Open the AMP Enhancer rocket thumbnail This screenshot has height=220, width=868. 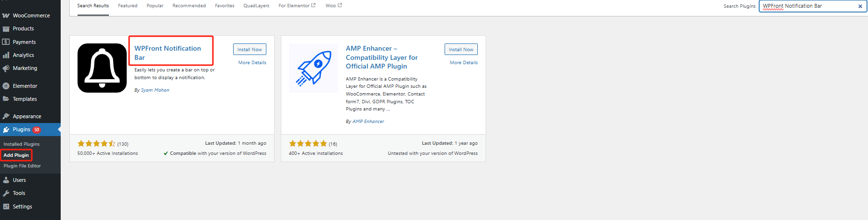(x=314, y=68)
